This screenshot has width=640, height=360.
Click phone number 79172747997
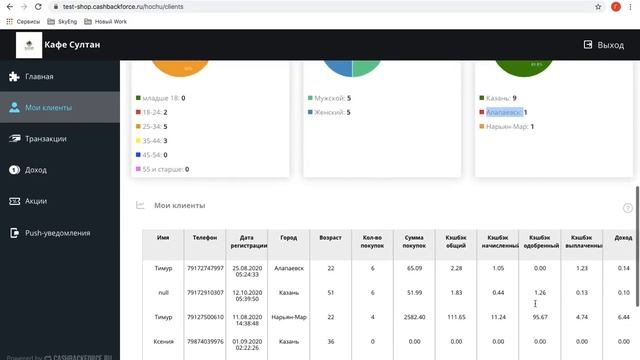pyautogui.click(x=205, y=268)
